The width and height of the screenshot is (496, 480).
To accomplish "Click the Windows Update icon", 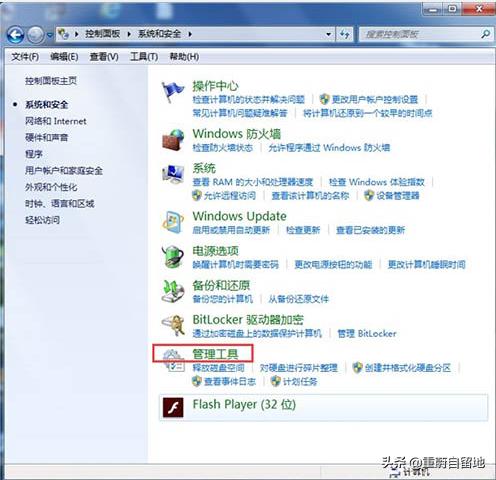I will point(173,222).
